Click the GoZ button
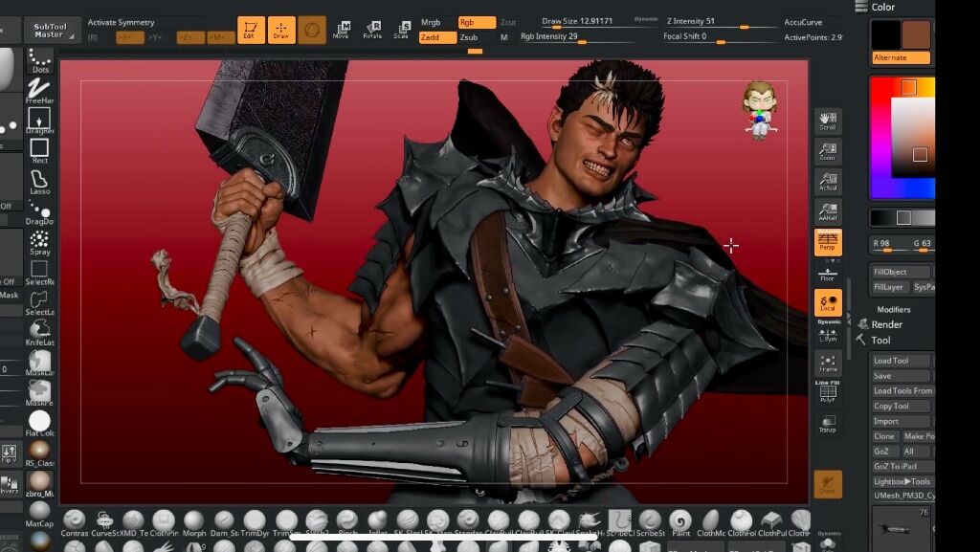980x552 pixels. pos(884,452)
